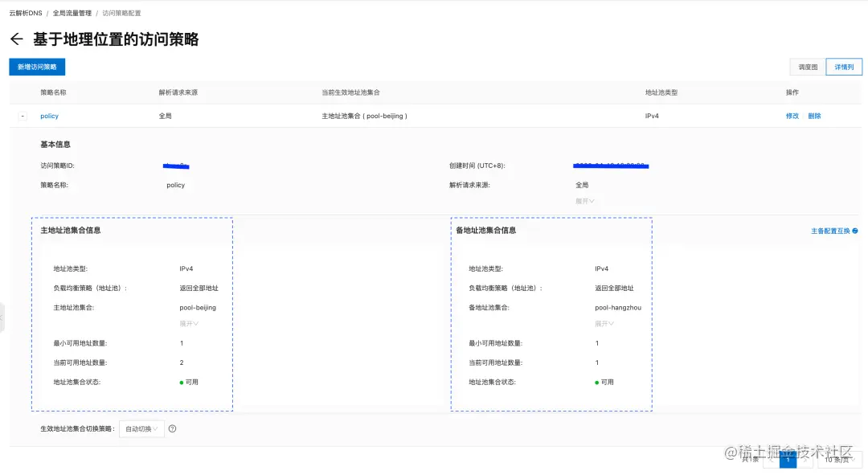Select page 1 in pagination
The image size is (868, 475).
tap(788, 460)
